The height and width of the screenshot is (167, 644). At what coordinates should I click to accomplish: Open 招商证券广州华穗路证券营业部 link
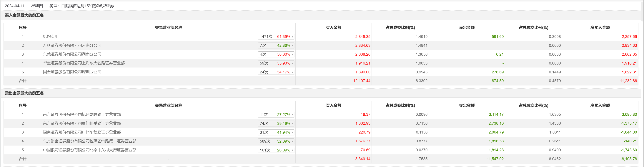click(x=82, y=132)
